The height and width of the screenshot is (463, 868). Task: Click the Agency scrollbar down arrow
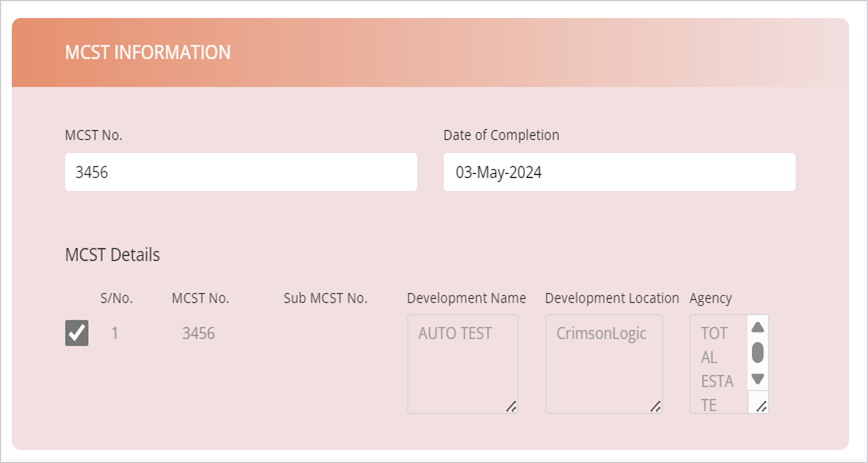[x=758, y=379]
